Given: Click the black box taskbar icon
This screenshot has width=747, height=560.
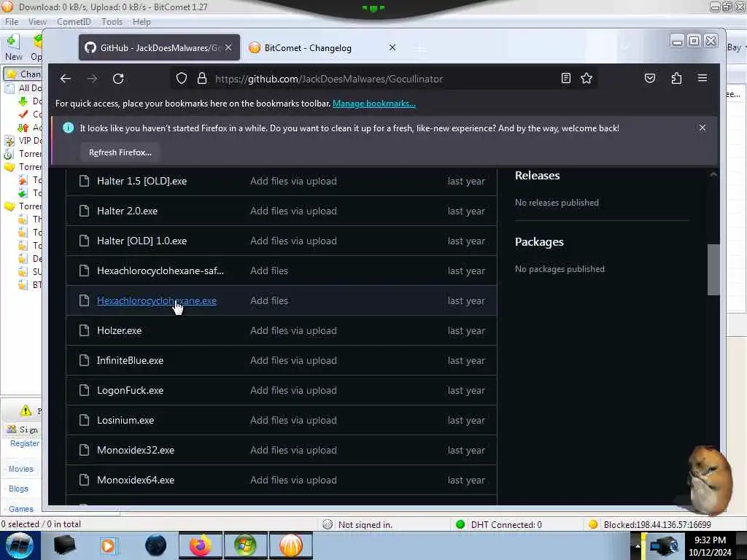Looking at the screenshot, I should (x=64, y=545).
